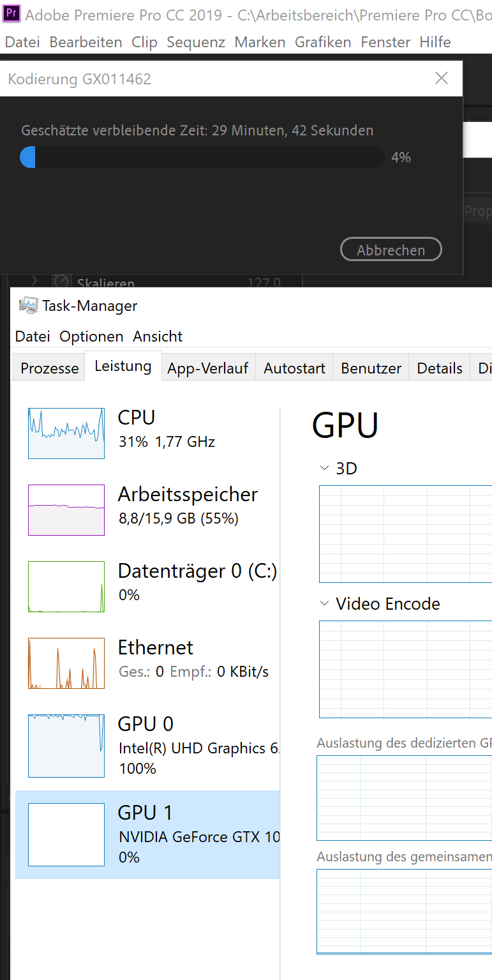Screen dimensions: 492x980
Task: Click the 3D engine graph area
Action: [x=405, y=534]
